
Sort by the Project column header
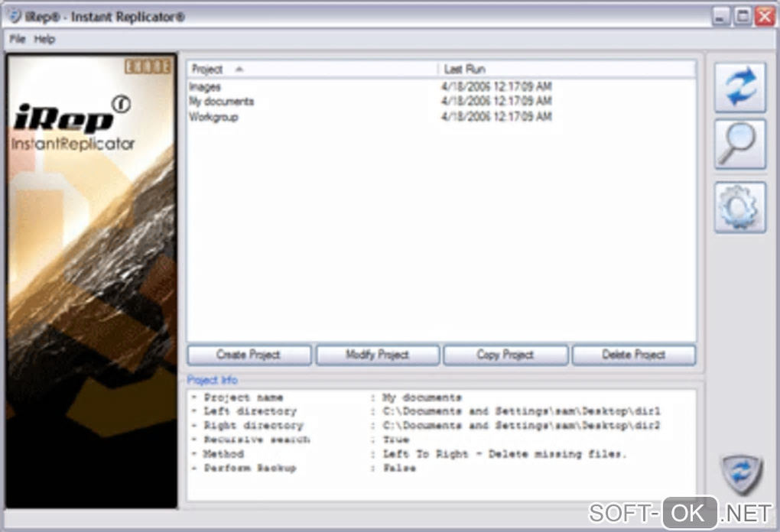313,69
